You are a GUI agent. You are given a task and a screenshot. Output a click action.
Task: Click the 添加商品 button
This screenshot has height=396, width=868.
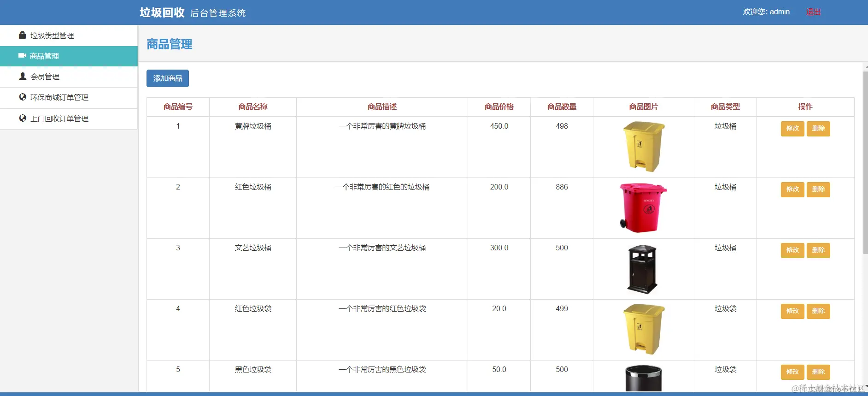[x=168, y=78]
